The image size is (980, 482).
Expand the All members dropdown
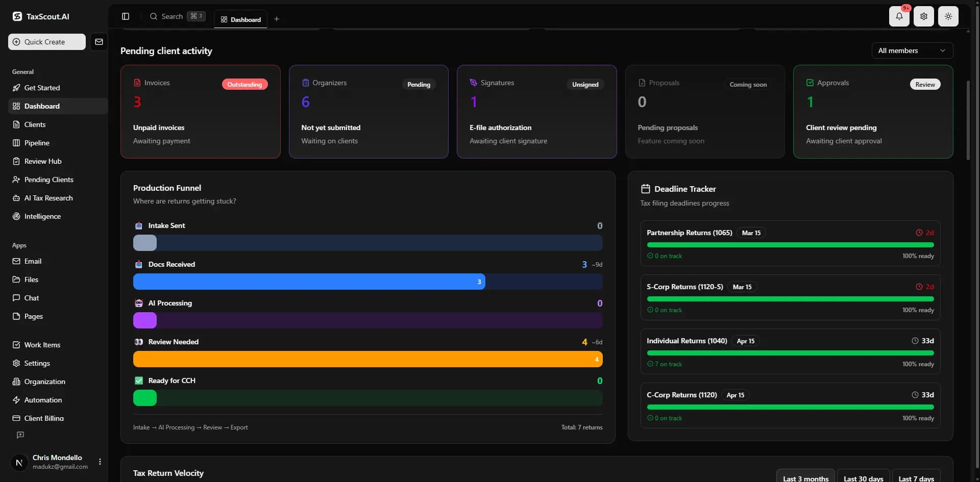tap(912, 50)
